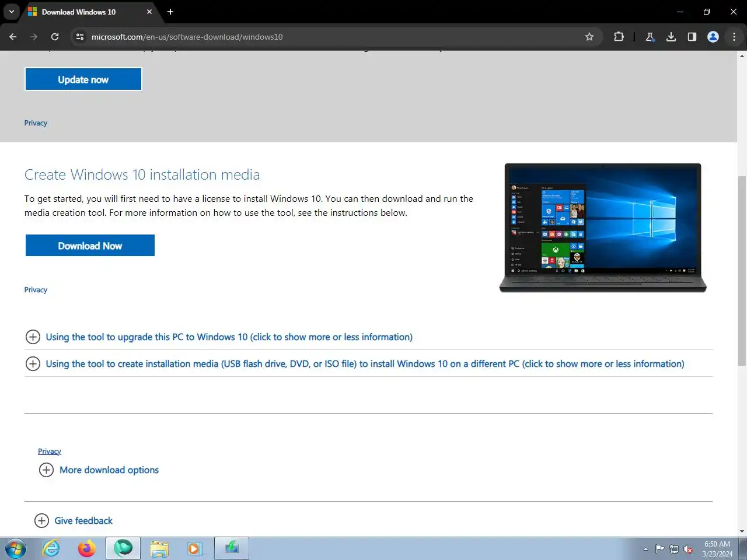Launch Firefox from taskbar
Screen dimensions: 747x560
point(87,549)
